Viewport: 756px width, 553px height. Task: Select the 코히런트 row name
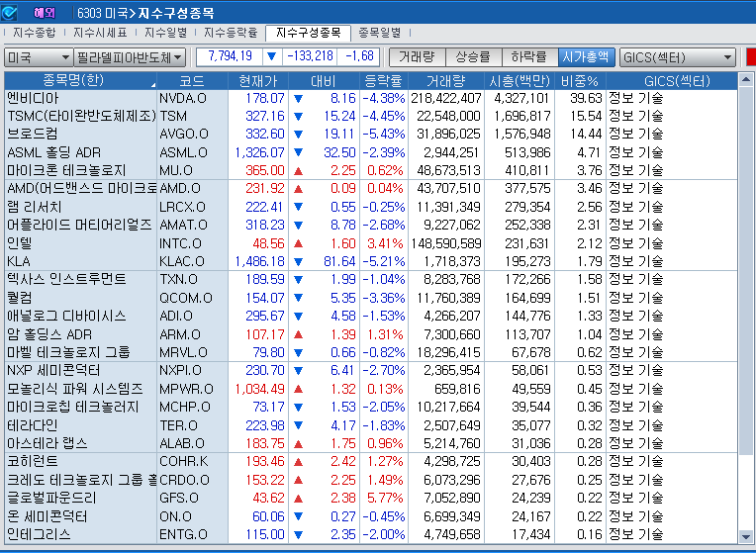click(x=33, y=461)
